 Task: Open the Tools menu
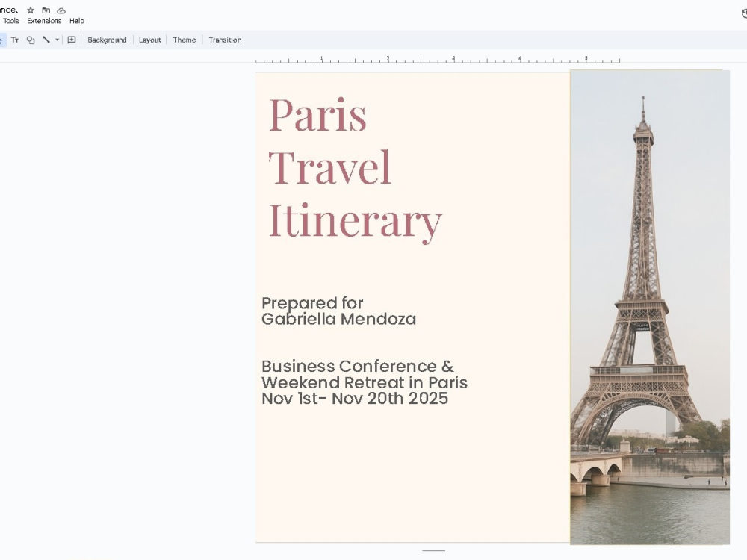(11, 21)
